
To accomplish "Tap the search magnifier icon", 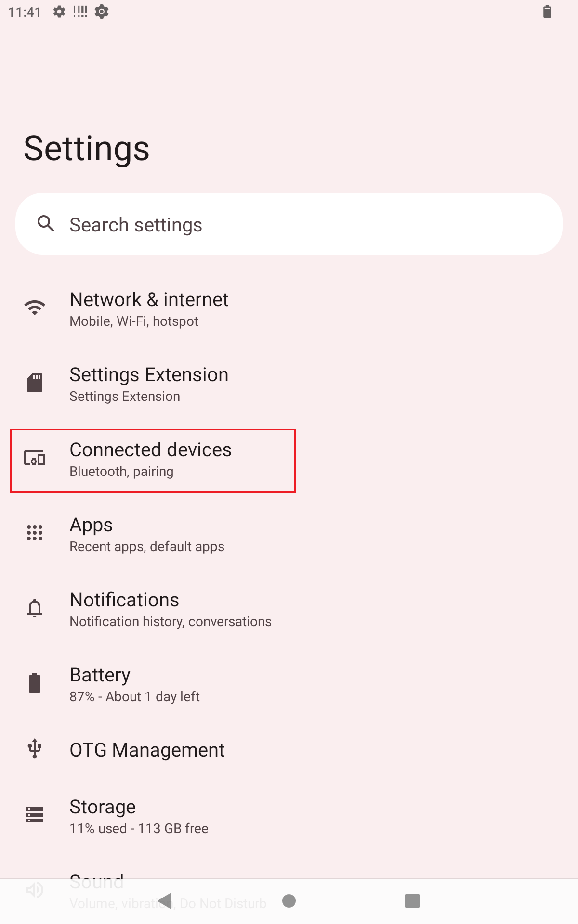I will (46, 224).
